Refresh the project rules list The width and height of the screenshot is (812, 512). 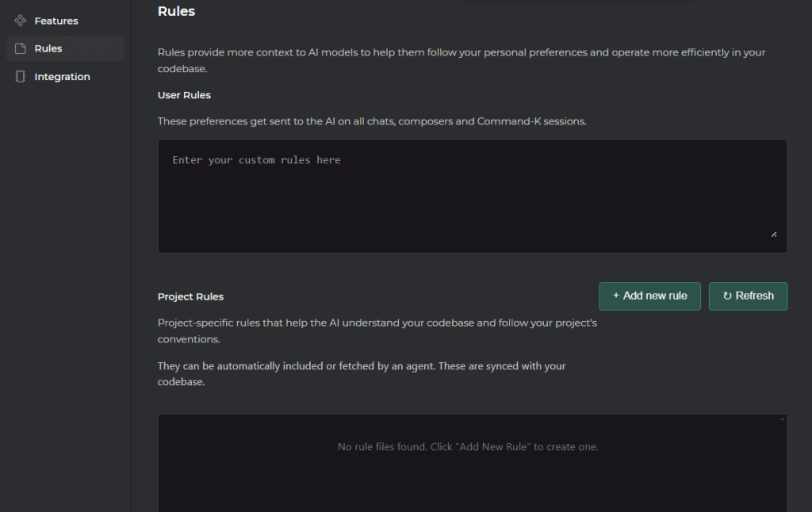coord(748,296)
